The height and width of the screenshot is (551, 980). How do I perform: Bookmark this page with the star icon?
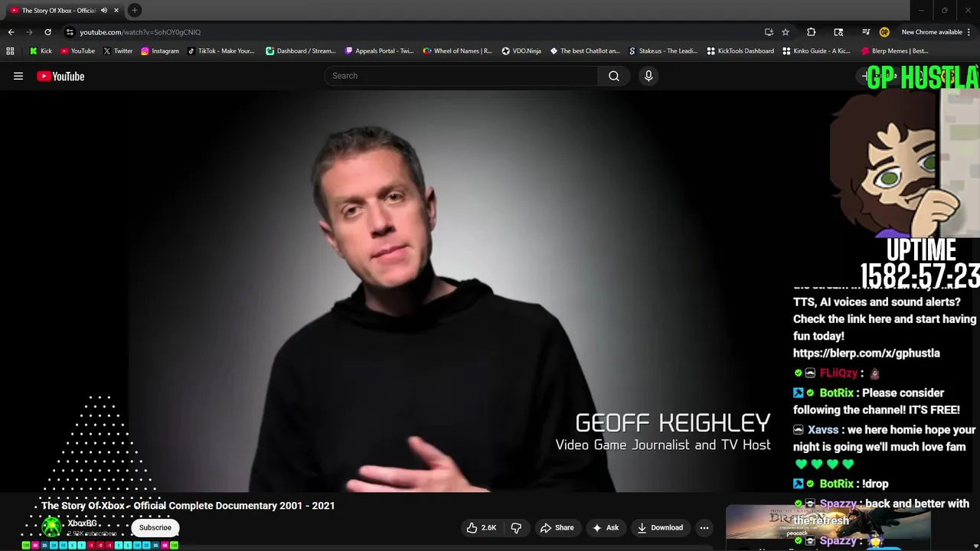(x=786, y=32)
